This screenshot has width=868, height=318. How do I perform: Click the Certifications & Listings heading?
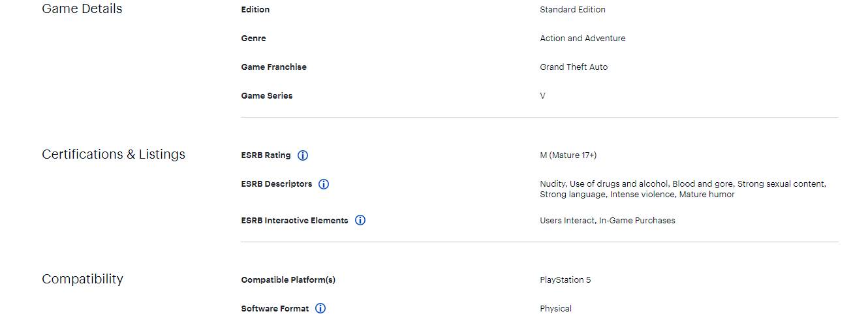click(x=114, y=155)
